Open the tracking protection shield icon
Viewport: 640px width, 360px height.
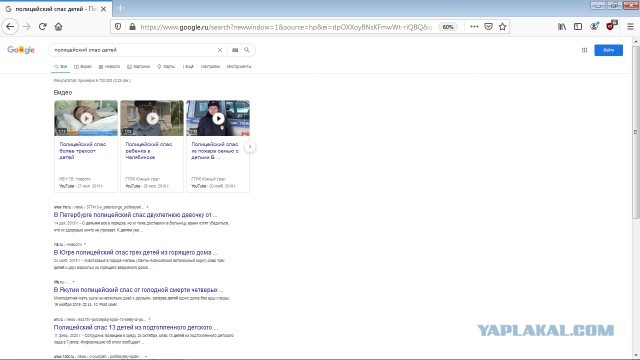point(118,27)
